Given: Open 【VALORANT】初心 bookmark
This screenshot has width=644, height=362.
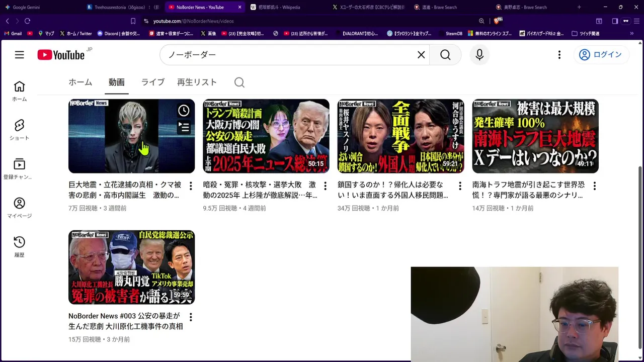Looking at the screenshot, I should point(356,34).
